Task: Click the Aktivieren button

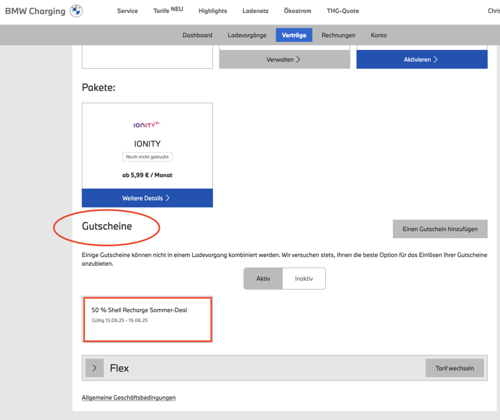Action: pos(422,59)
